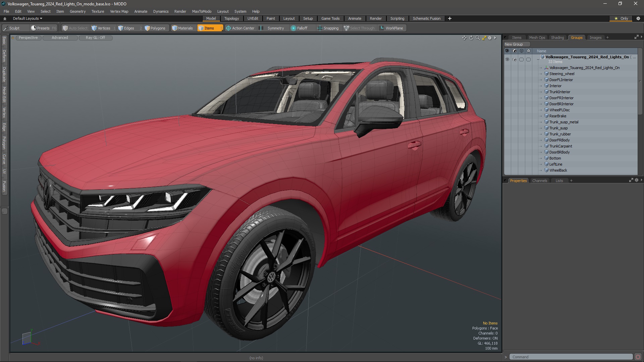
Task: Tick the fourth column checkbox of the group
Action: pos(528,59)
